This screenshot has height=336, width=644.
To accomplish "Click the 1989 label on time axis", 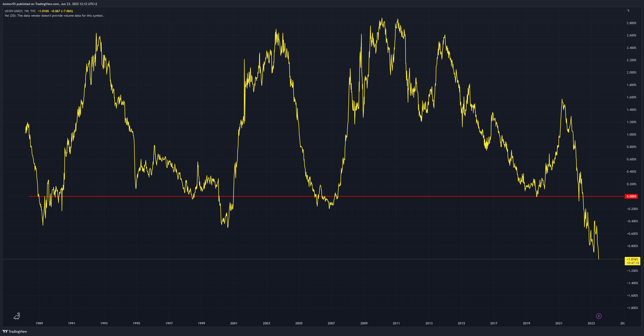I will (x=39, y=323).
